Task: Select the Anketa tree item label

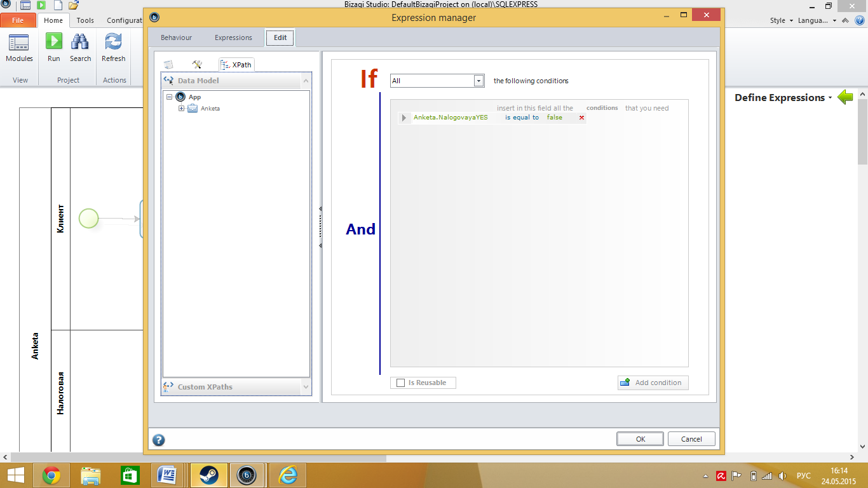Action: tap(210, 108)
